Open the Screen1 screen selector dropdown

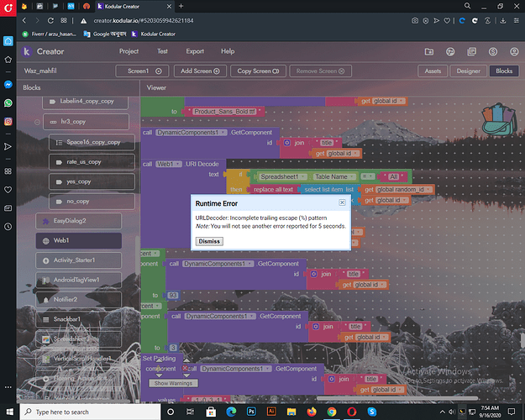coord(142,71)
